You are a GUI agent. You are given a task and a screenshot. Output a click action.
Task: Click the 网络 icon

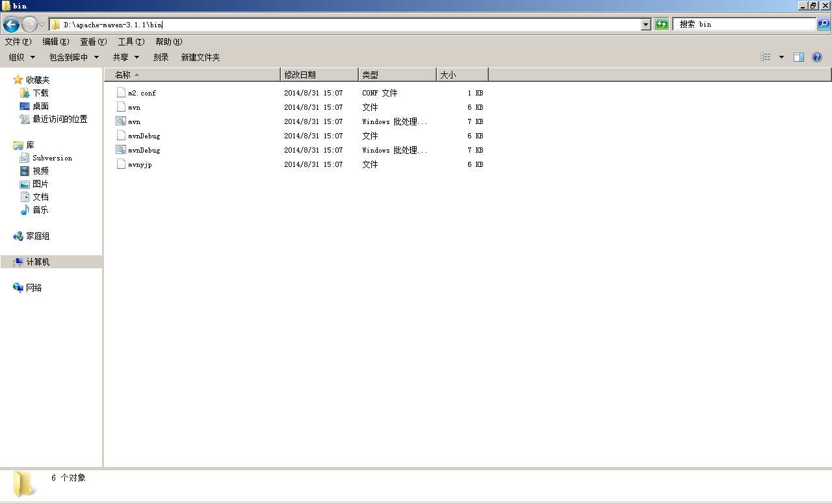coord(18,288)
